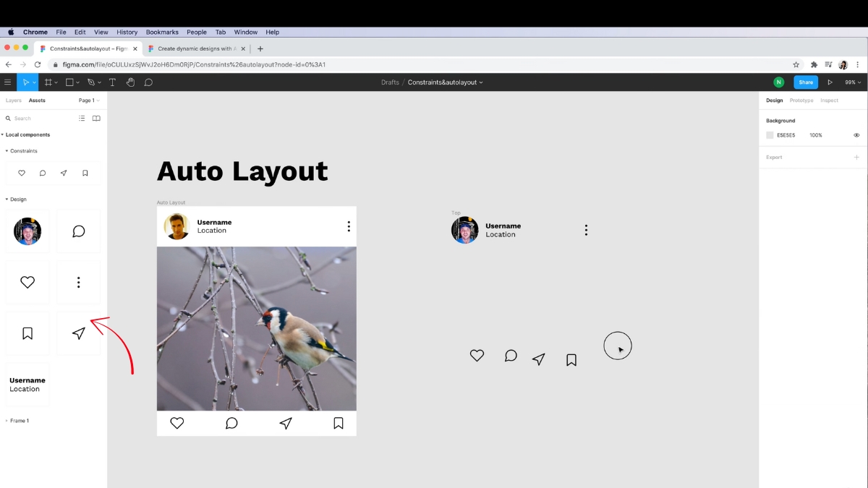Viewport: 868px width, 488px height.
Task: Select the large heart Design asset
Action: click(x=27, y=283)
